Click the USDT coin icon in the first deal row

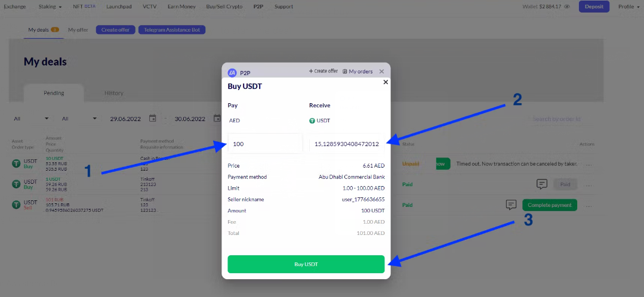click(x=16, y=163)
